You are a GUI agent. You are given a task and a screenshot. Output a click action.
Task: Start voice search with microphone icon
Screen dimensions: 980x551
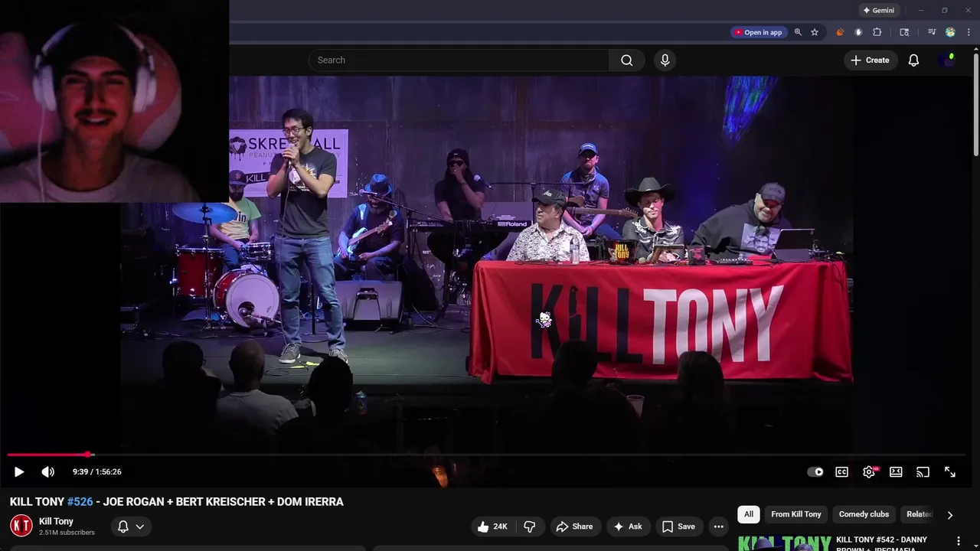[665, 60]
